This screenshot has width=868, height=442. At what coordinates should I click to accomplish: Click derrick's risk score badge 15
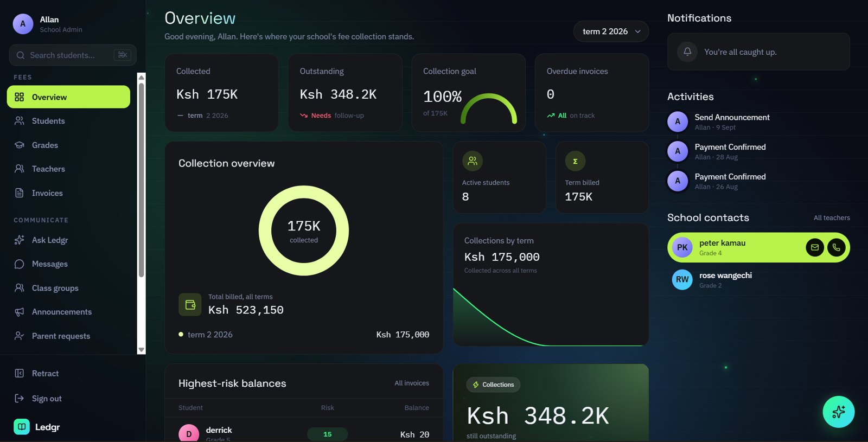(x=327, y=434)
